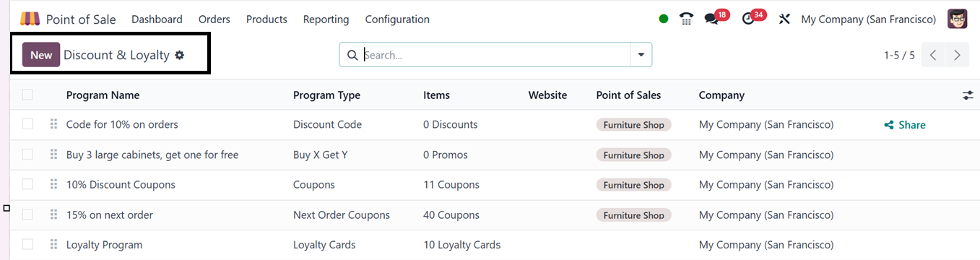The height and width of the screenshot is (260, 980).
Task: Open the conversations icon with 18 badge
Action: click(711, 19)
